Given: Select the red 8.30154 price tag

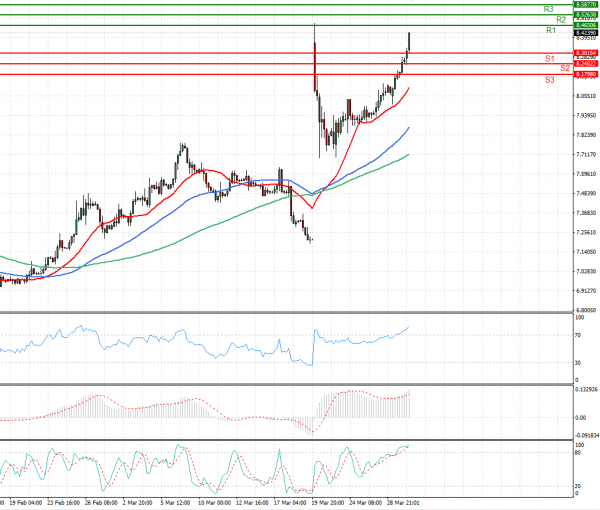Looking at the screenshot, I should point(586,53).
